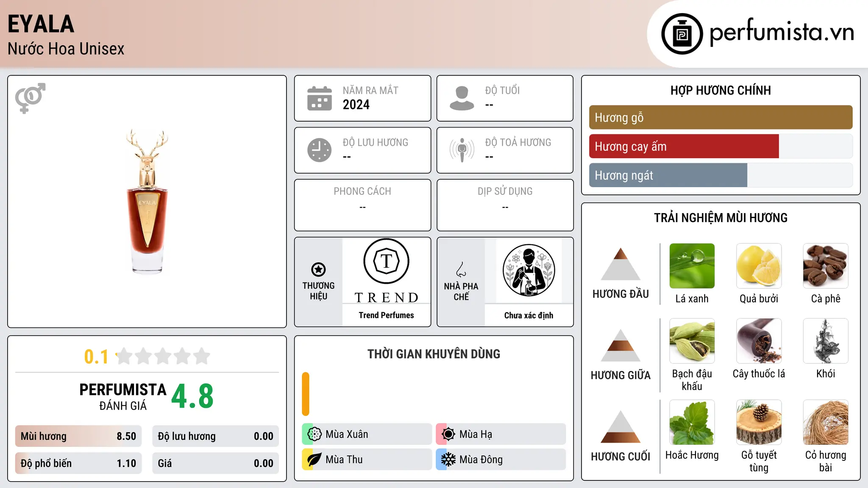868x488 pixels.
Task: Click the Độ lưu hương 0.00 score row
Action: (x=215, y=436)
